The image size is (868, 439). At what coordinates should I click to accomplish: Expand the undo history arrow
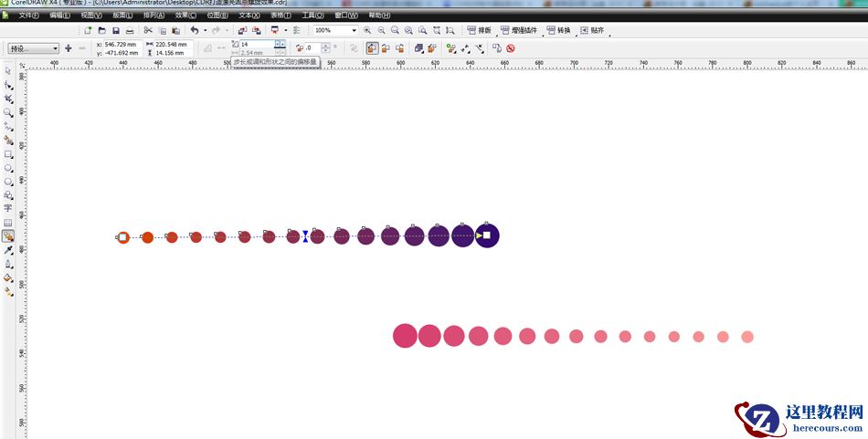[205, 30]
